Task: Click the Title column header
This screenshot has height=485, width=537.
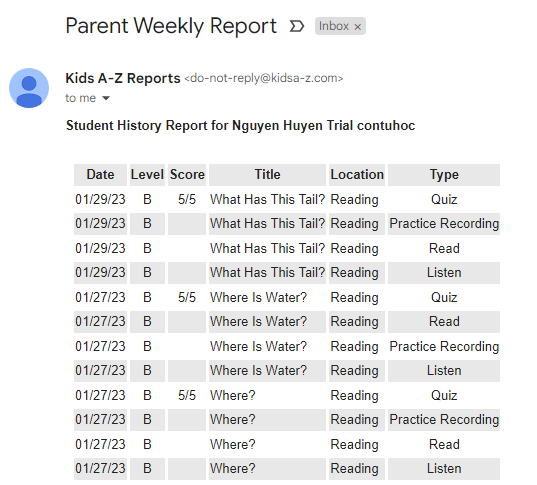Action: tap(267, 175)
